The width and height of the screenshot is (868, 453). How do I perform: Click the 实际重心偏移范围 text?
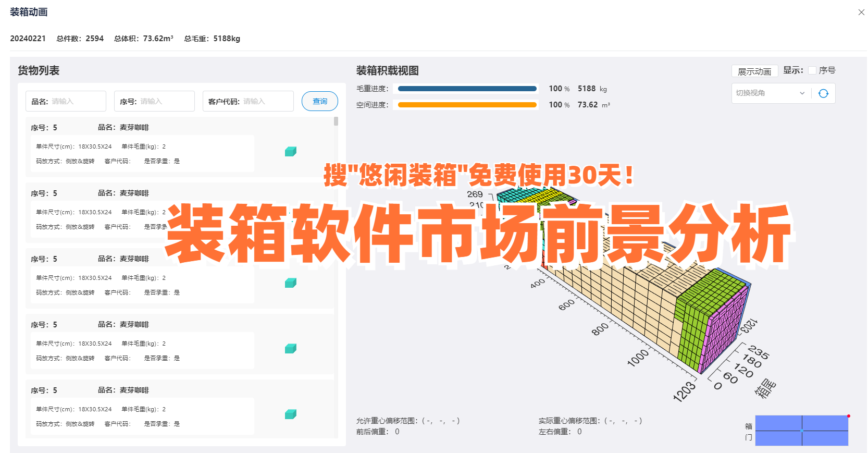(591, 421)
